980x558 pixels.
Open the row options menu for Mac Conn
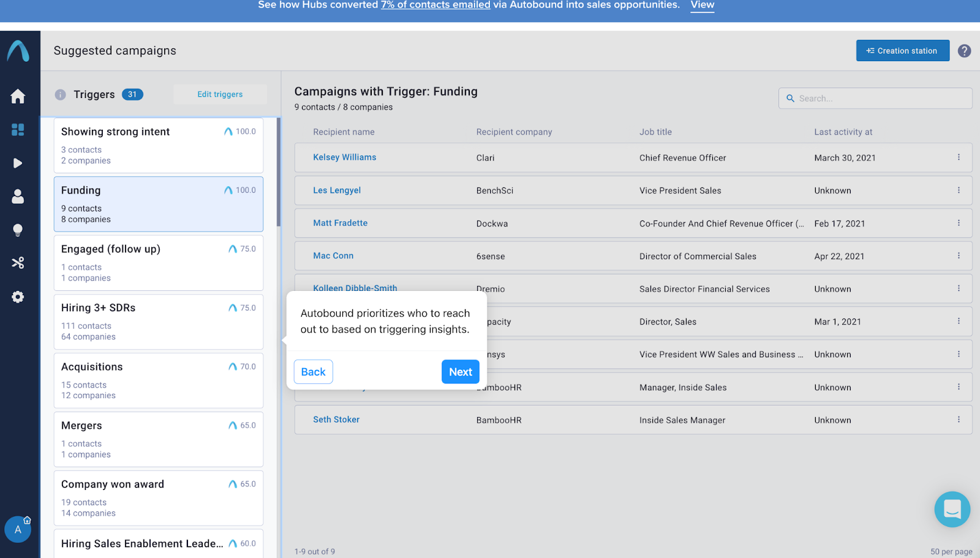(x=959, y=256)
